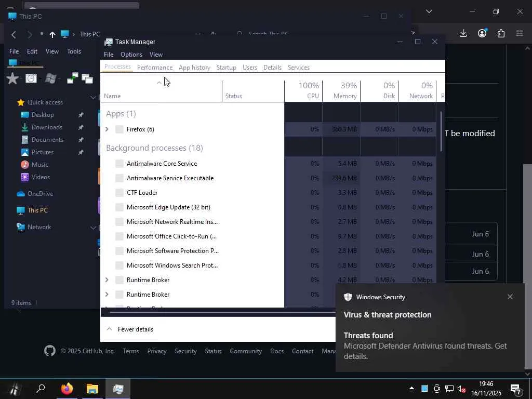Open the Firefox hamburger menu
The image size is (532, 399).
[x=520, y=33]
